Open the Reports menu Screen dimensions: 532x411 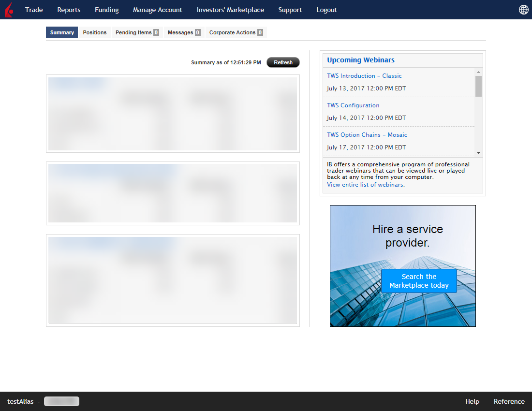click(69, 10)
